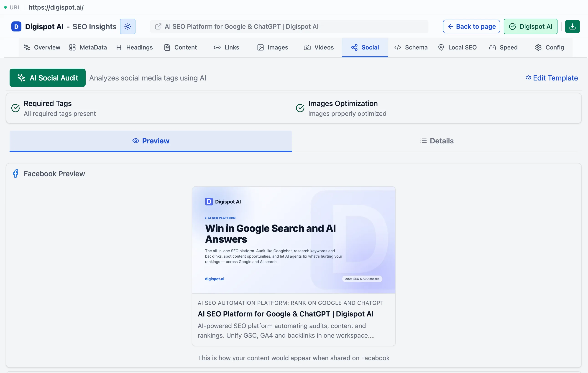Switch to the Images tab
Image resolution: width=588 pixels, height=373 pixels.
273,47
